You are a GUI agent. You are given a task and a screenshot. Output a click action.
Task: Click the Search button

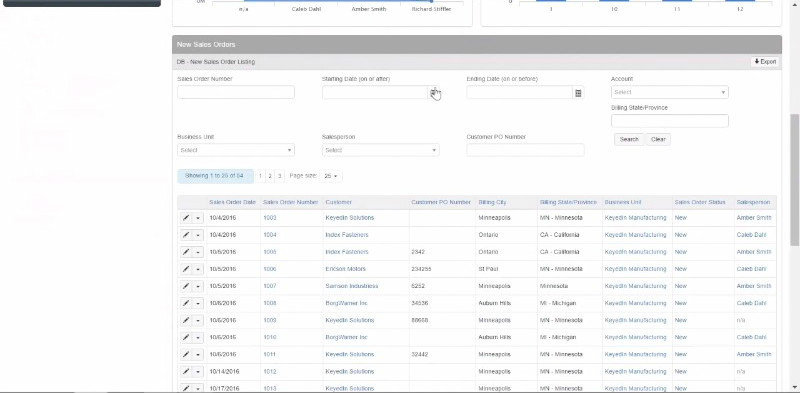click(x=629, y=139)
